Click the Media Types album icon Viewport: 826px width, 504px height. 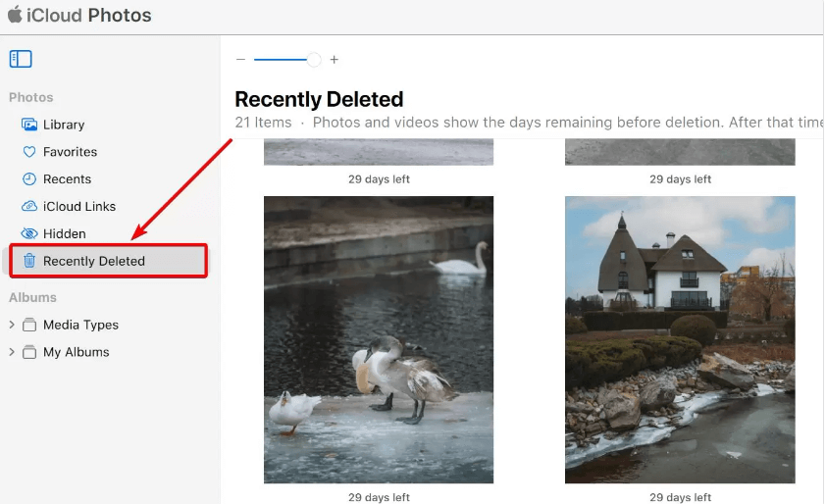coord(29,326)
